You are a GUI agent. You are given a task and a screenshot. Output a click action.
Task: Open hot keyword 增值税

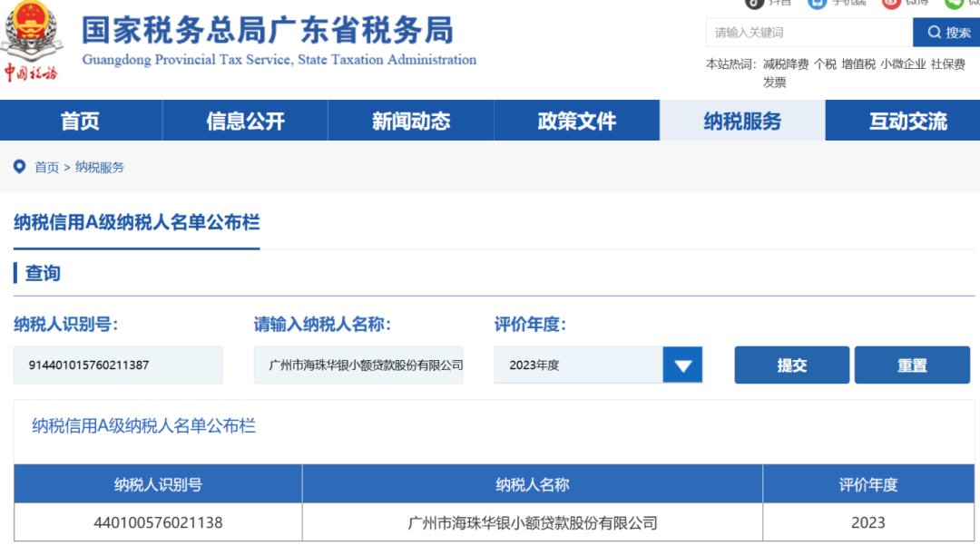pyautogui.click(x=858, y=64)
